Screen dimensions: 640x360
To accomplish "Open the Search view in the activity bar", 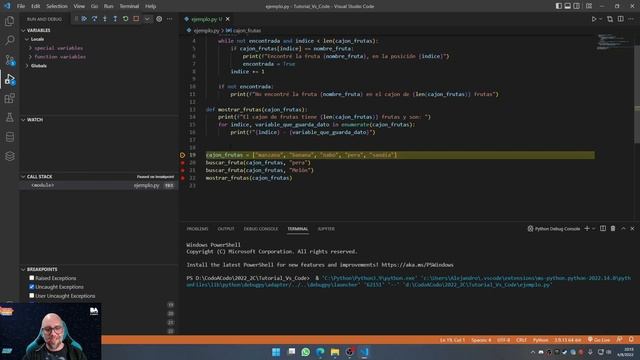I will [x=9, y=40].
